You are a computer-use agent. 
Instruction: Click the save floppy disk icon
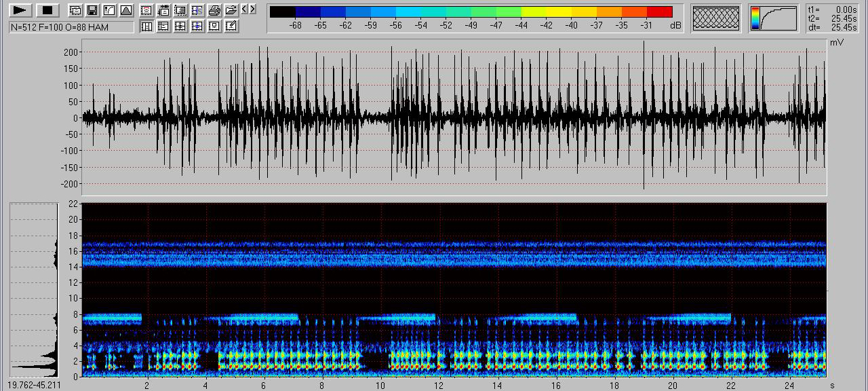[x=92, y=10]
